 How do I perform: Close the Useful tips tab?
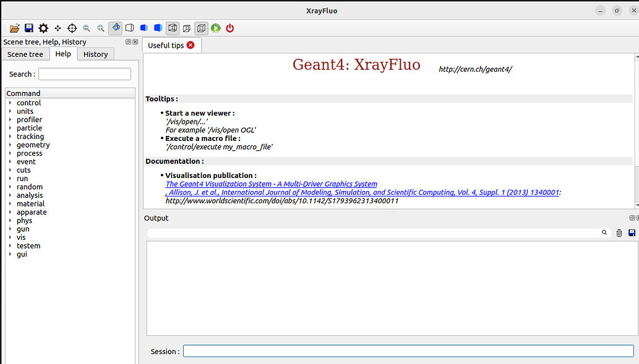click(x=191, y=45)
